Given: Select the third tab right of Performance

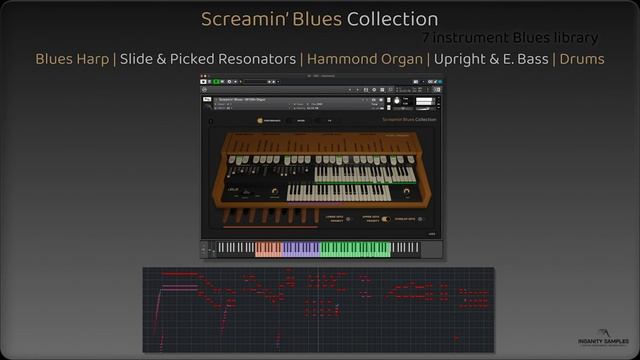Looking at the screenshot, I should point(327,121).
